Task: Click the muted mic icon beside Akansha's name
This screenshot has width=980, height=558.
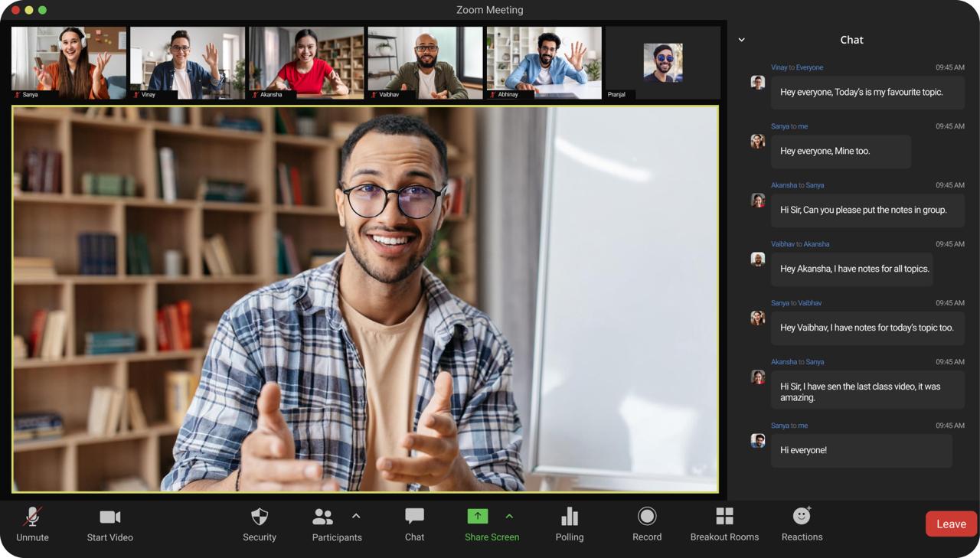Action: click(255, 95)
